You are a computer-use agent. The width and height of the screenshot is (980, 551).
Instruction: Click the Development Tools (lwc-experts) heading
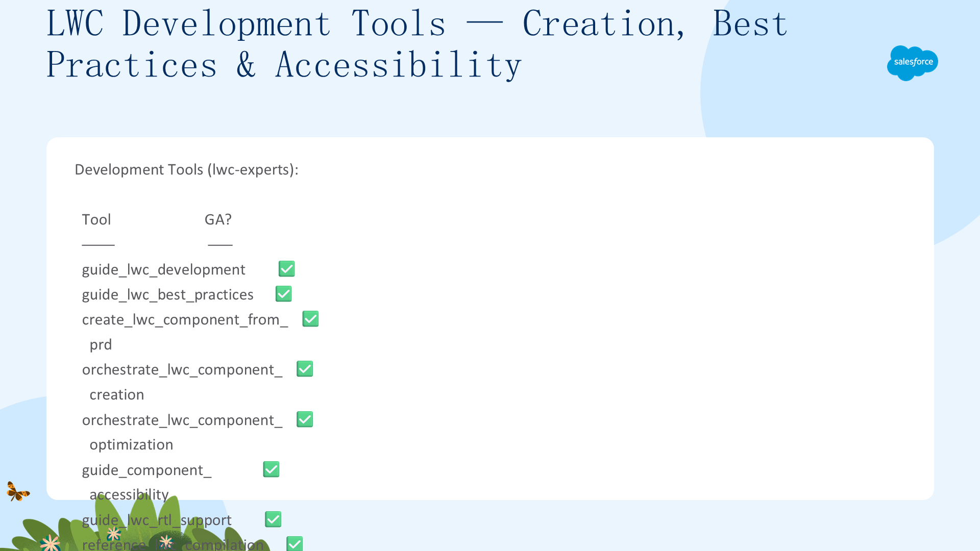(186, 169)
